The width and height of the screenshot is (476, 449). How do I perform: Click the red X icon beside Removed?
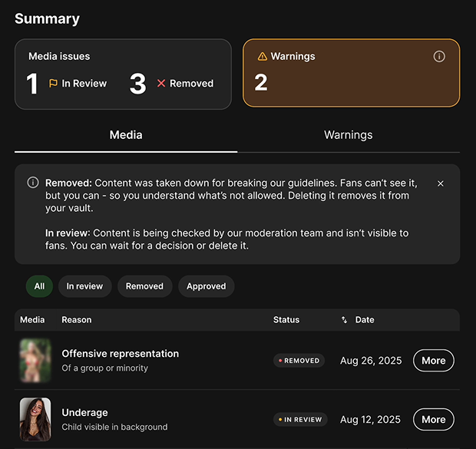click(x=161, y=83)
